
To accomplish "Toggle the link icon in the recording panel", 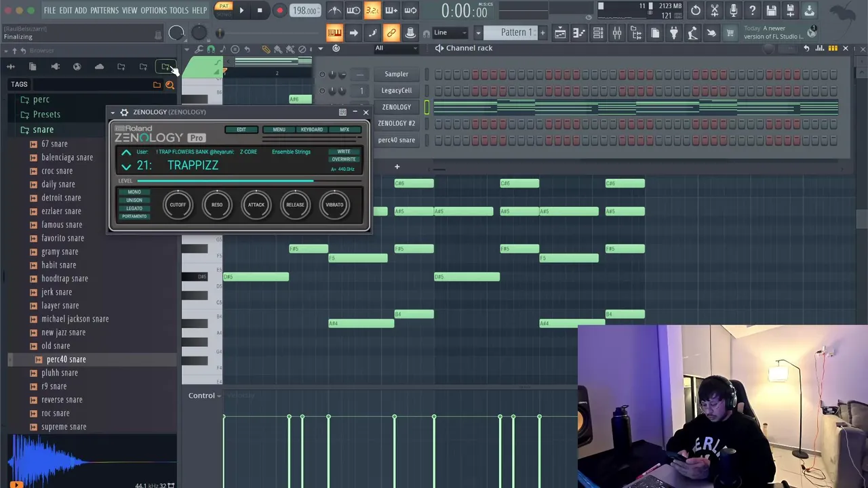I will [x=391, y=33].
